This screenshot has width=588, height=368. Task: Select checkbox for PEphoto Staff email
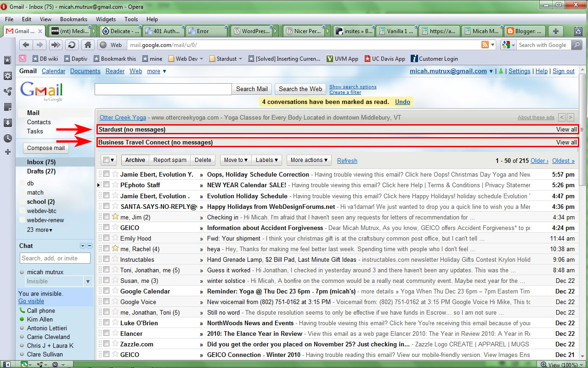[106, 184]
